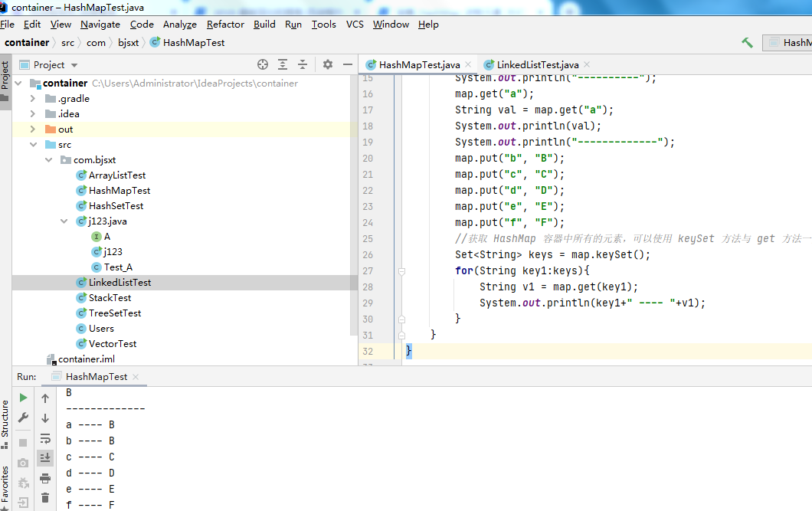Open the Project view dropdown
Image resolution: width=812 pixels, height=511 pixels.
(x=74, y=65)
